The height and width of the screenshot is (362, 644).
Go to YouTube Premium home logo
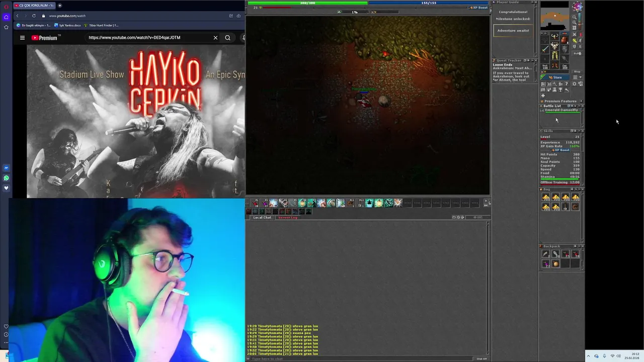click(x=44, y=38)
